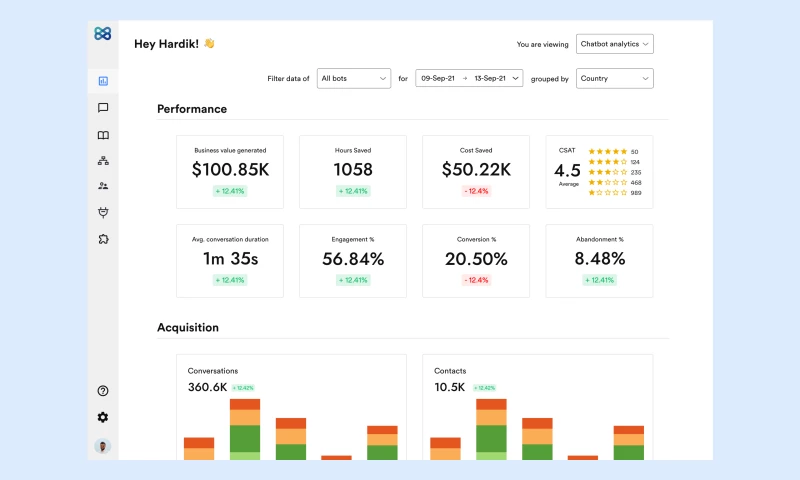Open the analytics dashboard sidebar icon
The height and width of the screenshot is (480, 800).
(x=102, y=81)
